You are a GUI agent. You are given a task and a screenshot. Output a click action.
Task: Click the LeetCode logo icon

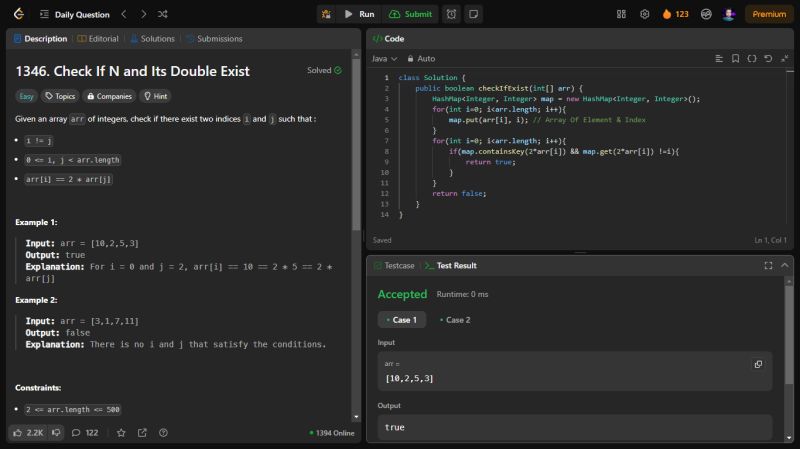coord(19,14)
